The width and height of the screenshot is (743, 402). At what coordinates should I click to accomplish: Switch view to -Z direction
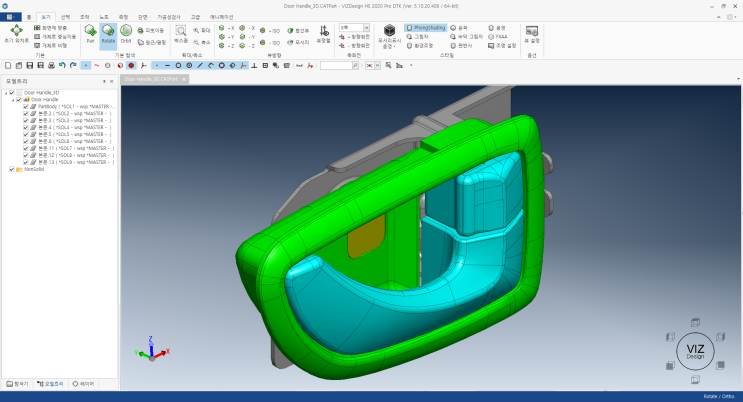247,46
